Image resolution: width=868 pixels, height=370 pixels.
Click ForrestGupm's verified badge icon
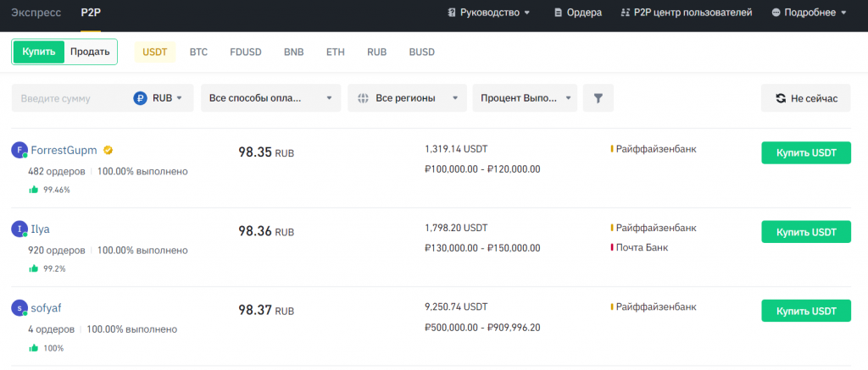click(x=108, y=151)
